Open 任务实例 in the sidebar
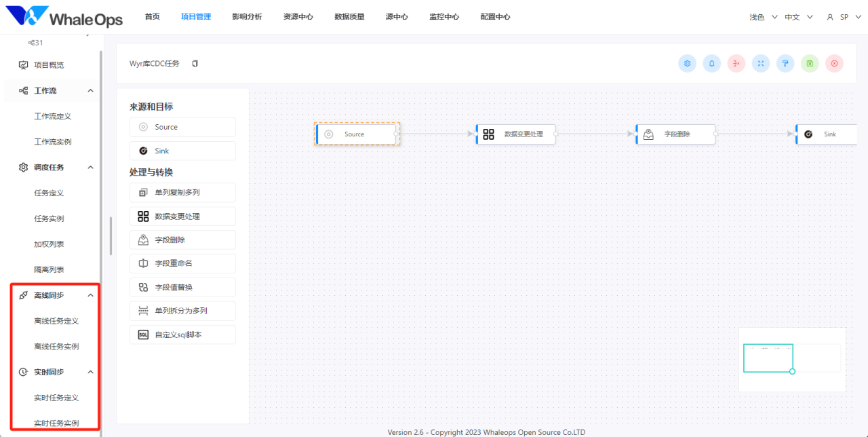The width and height of the screenshot is (868, 437). tap(49, 218)
